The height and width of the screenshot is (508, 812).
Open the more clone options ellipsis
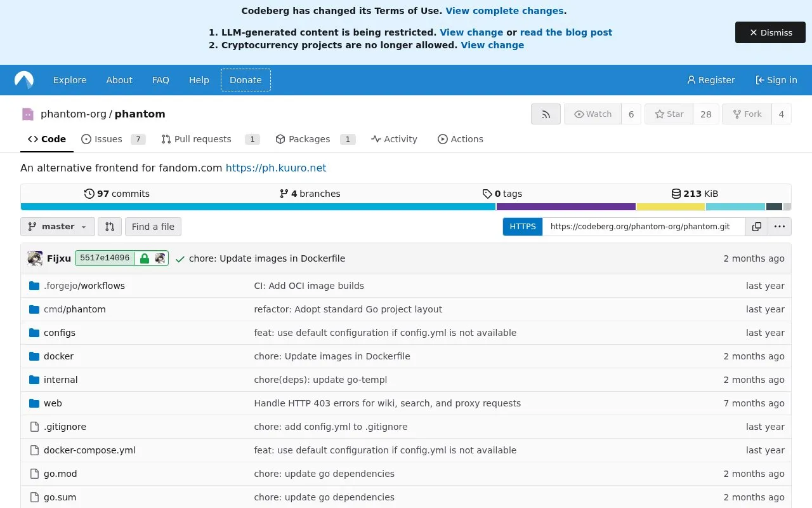point(780,227)
